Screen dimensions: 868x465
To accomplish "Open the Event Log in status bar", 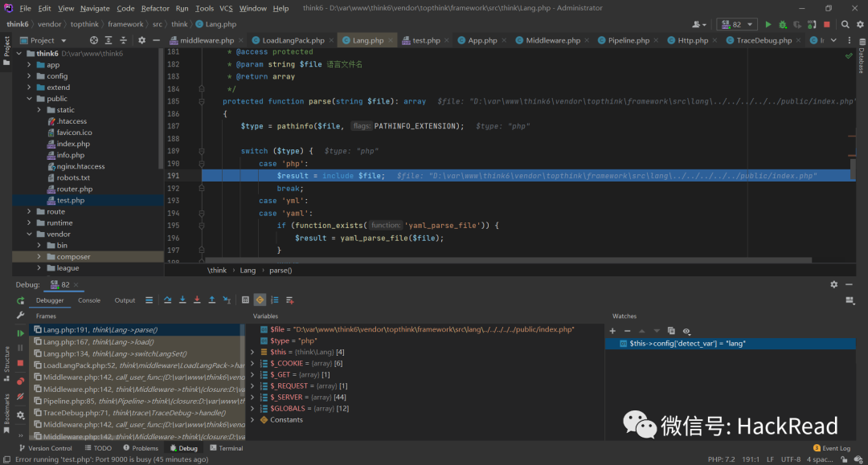I will click(x=832, y=448).
